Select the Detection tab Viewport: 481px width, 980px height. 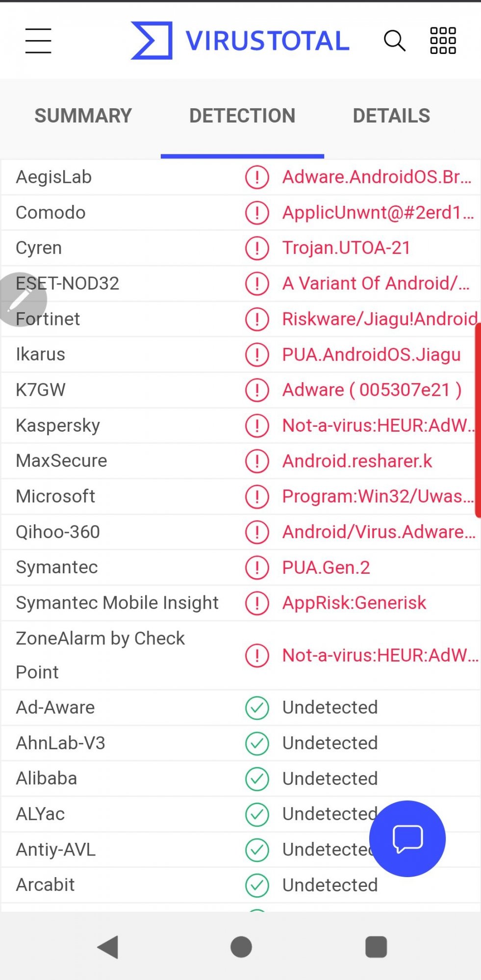pyautogui.click(x=242, y=116)
